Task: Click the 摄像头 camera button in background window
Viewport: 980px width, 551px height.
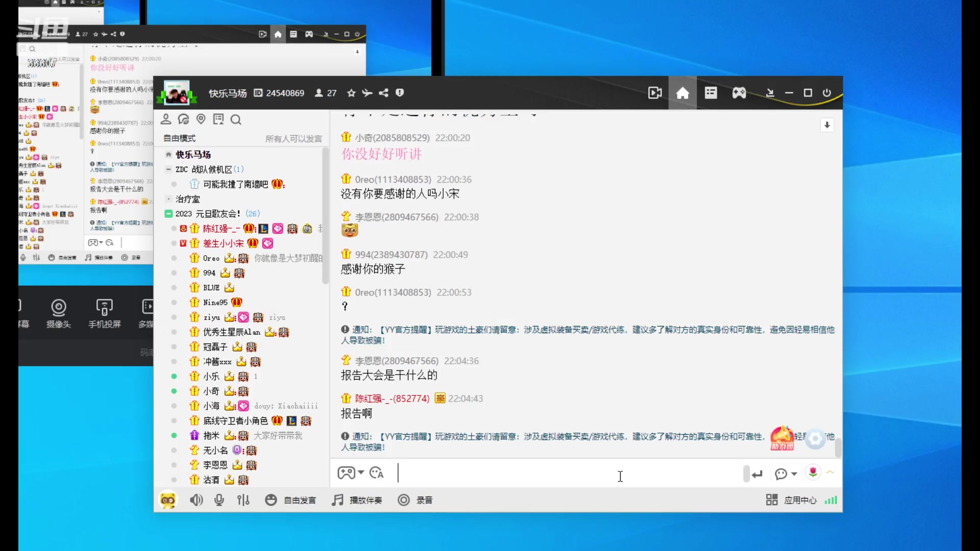Action: pos(59,313)
